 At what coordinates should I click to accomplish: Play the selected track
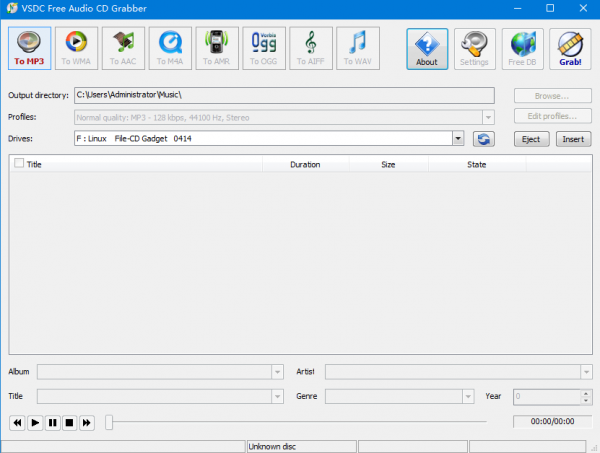[x=35, y=423]
